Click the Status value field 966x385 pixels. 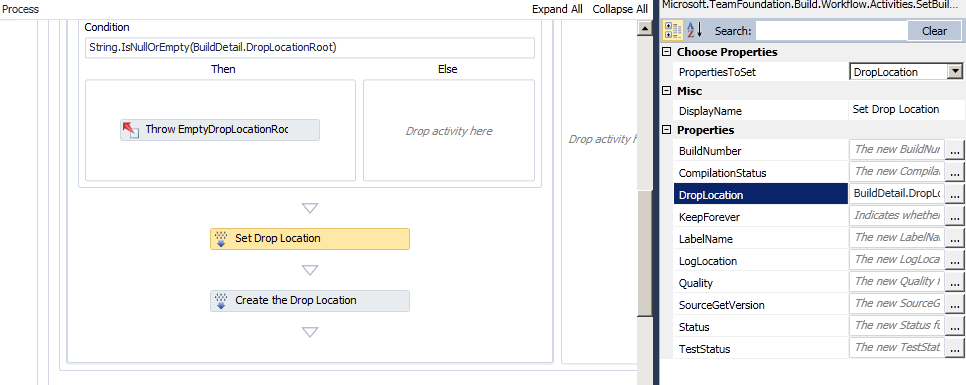pyautogui.click(x=897, y=326)
